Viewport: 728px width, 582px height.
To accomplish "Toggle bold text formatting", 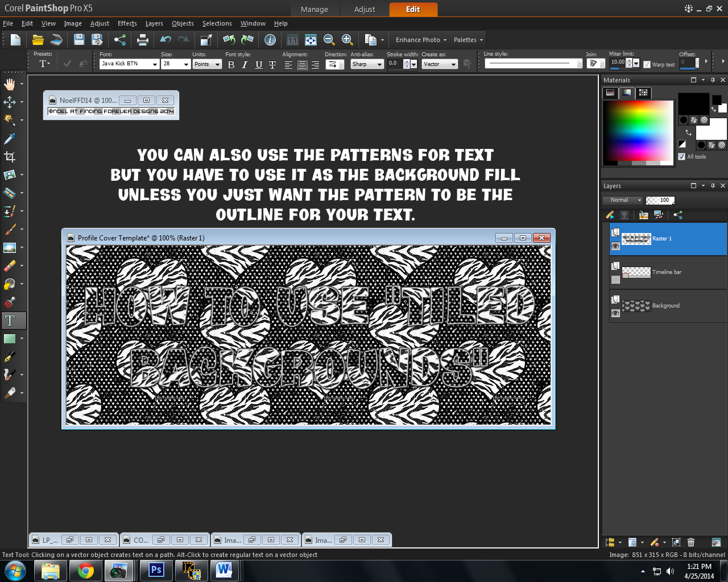I will pos(231,65).
